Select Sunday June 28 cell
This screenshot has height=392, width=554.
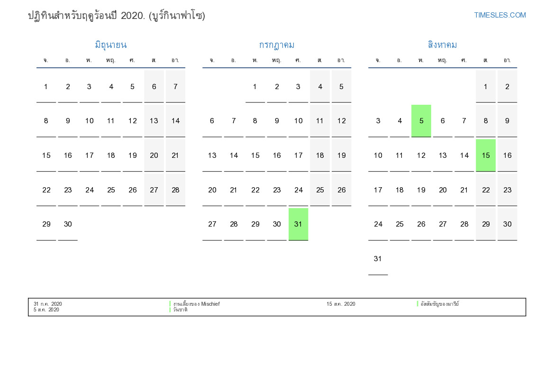coord(175,190)
